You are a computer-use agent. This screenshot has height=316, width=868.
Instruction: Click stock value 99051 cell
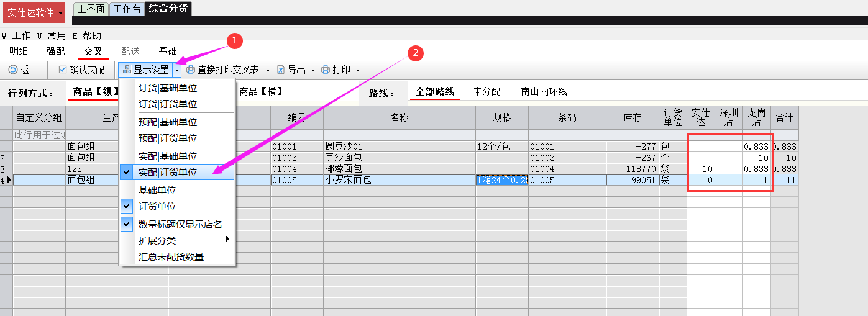pyautogui.click(x=633, y=180)
